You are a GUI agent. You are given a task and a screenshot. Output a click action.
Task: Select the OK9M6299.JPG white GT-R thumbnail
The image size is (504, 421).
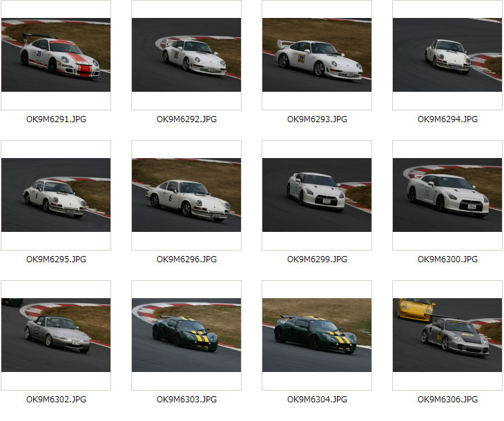tap(317, 195)
